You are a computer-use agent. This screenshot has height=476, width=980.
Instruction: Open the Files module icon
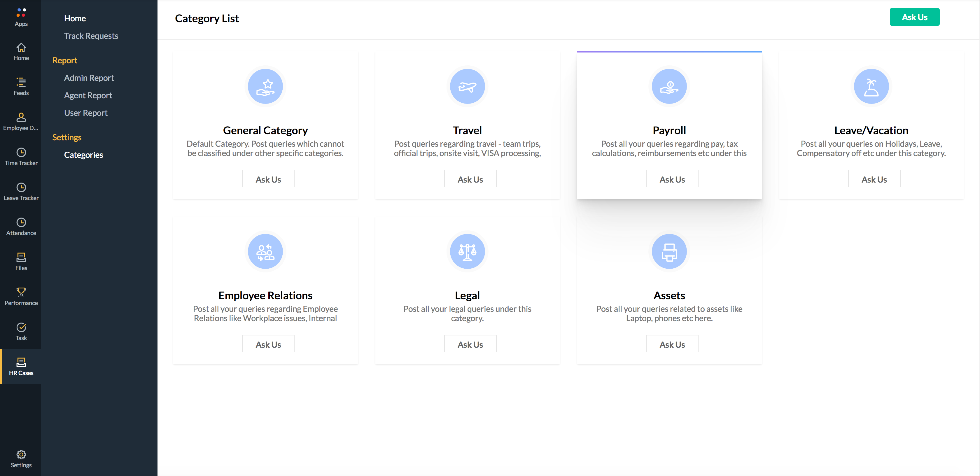click(21, 261)
